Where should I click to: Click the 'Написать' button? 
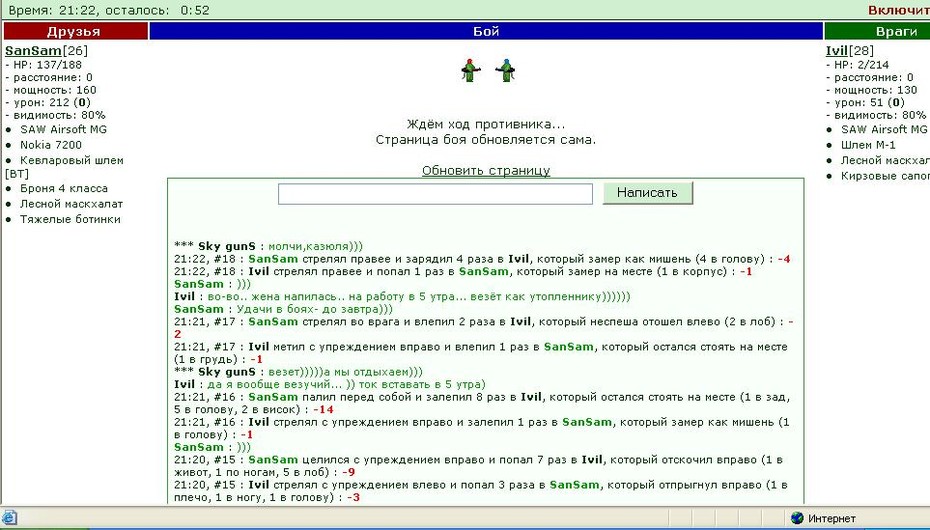[x=647, y=193]
